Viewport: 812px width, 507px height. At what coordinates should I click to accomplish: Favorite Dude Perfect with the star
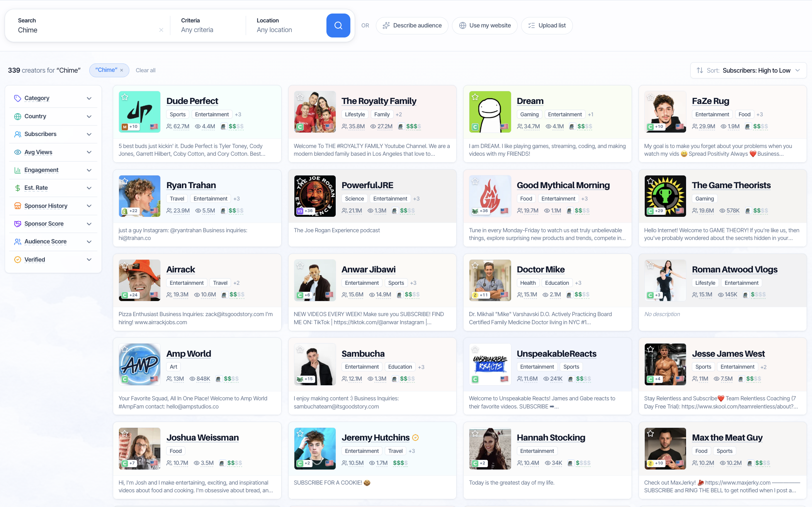pos(125,97)
